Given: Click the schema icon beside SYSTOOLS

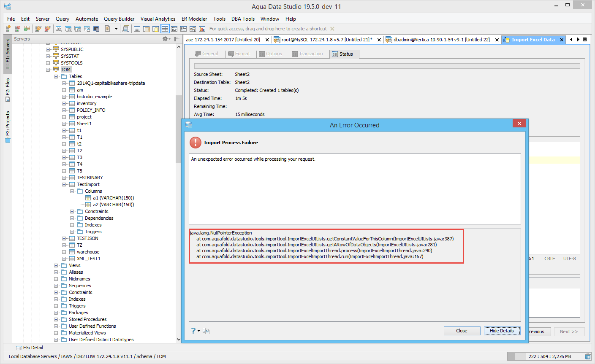Looking at the screenshot, I should point(56,63).
